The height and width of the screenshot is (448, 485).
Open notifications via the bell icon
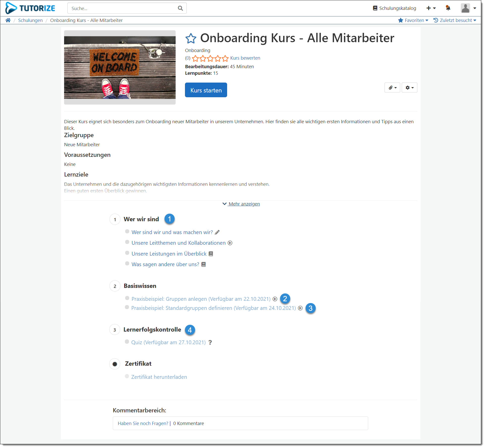pyautogui.click(x=448, y=8)
